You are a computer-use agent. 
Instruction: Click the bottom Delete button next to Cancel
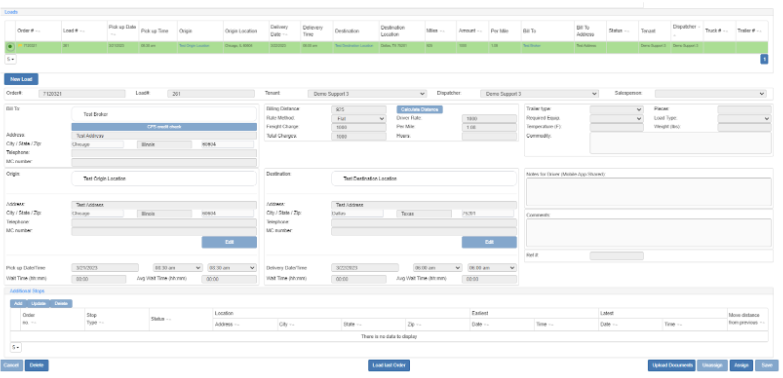(x=36, y=366)
